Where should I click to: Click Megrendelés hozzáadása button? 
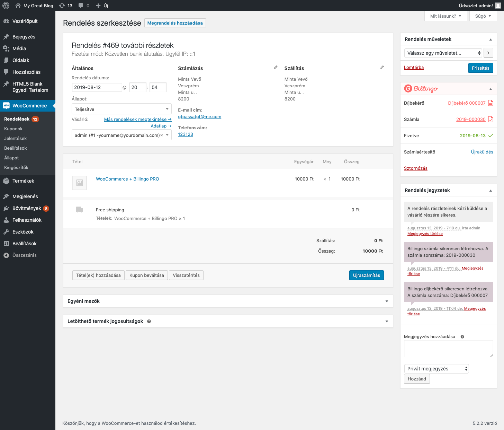[x=175, y=23]
